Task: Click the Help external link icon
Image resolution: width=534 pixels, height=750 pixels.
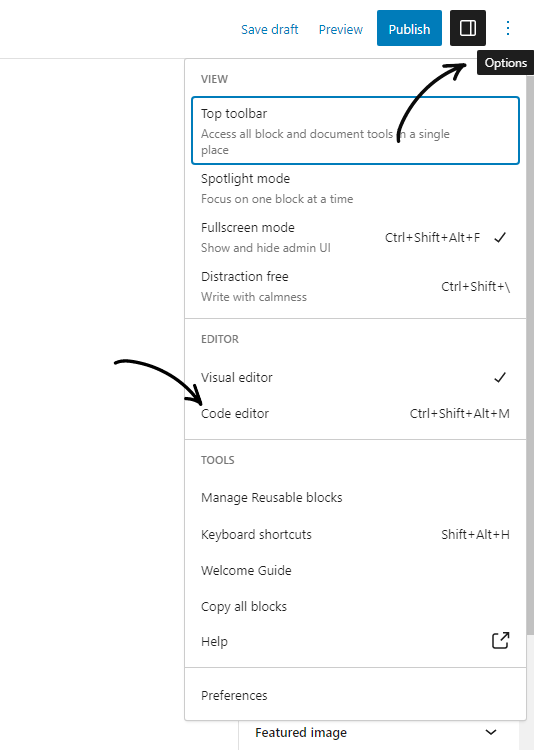Action: coord(501,640)
